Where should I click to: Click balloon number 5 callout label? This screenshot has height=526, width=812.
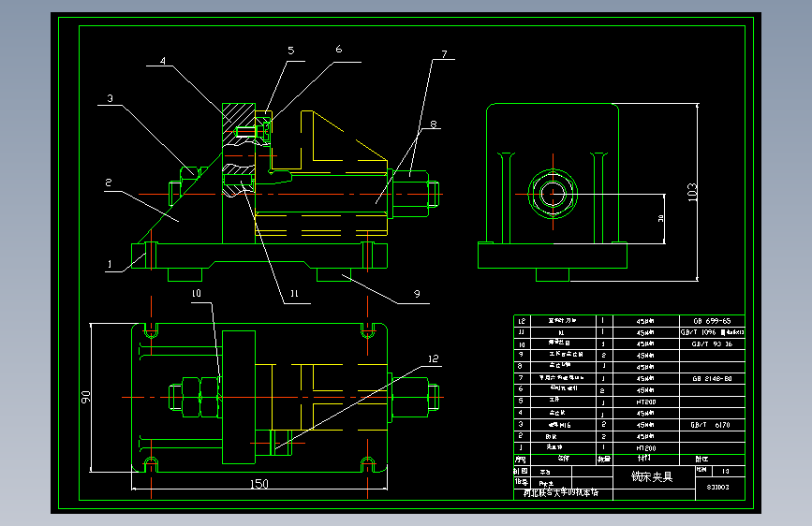coord(291,51)
